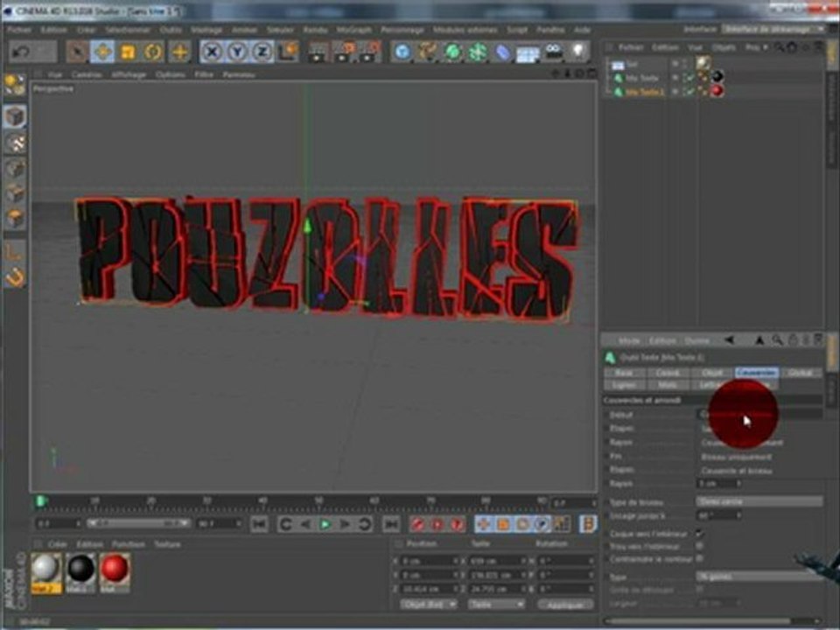This screenshot has height=630, width=840.
Task: Select the Sol object in object manager
Action: (x=632, y=64)
